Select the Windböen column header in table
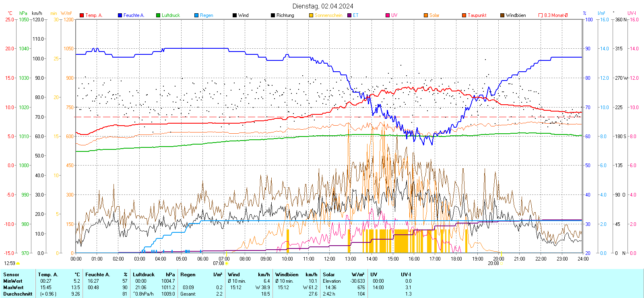 (x=287, y=275)
